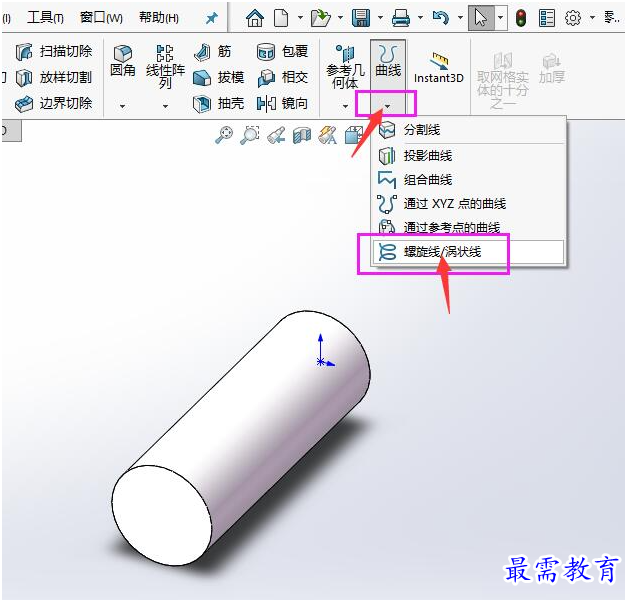The width and height of the screenshot is (627, 601).
Task: Select the 镜向 mirror tool
Action: click(282, 104)
